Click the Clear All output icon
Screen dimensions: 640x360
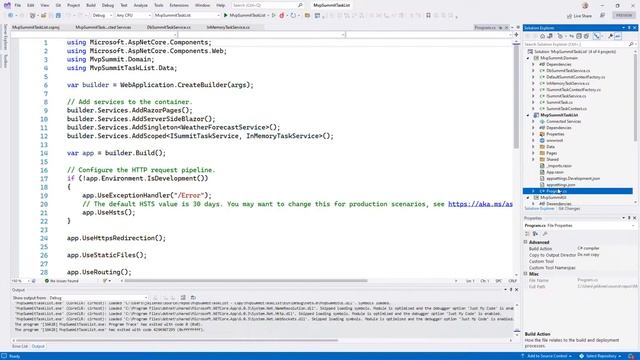[x=183, y=298]
